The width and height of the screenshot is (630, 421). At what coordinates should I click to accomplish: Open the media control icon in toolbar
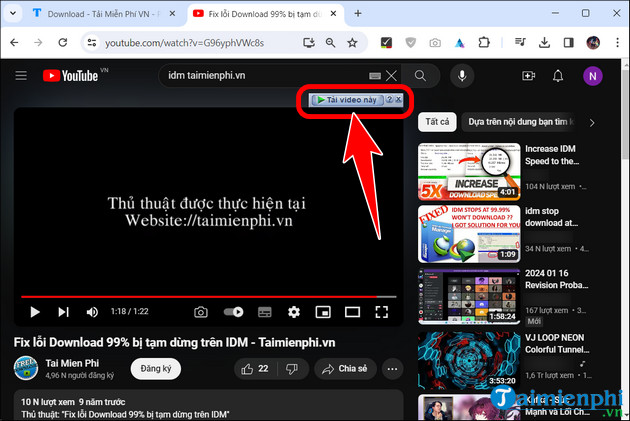(520, 42)
